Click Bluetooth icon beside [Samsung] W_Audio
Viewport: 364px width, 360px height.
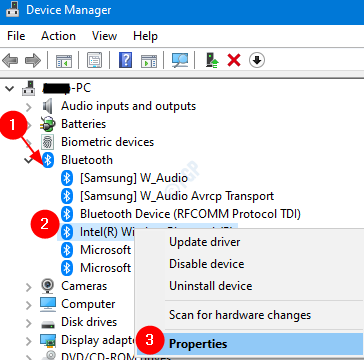click(x=67, y=178)
